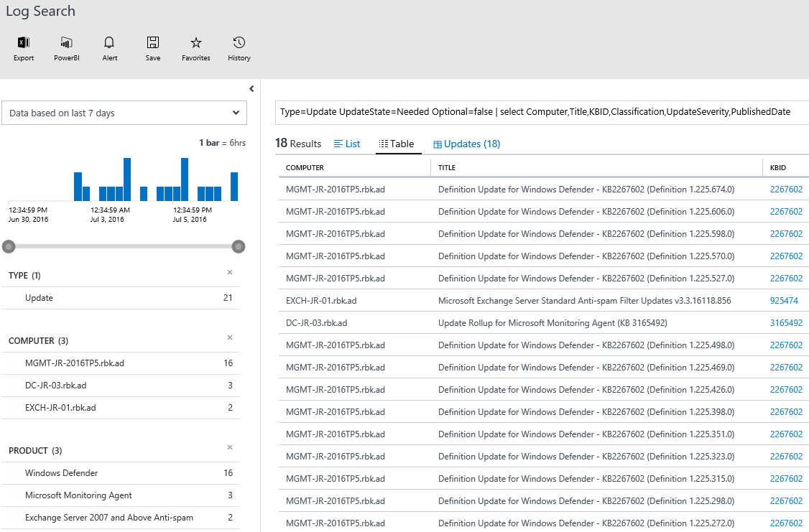The height and width of the screenshot is (532, 809).
Task: Clear the TYPE filter section
Action: pos(230,272)
